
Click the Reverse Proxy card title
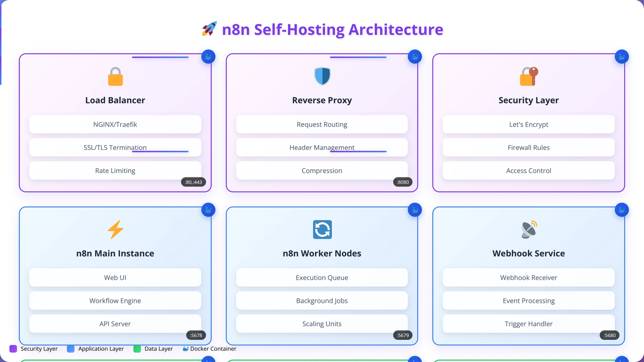pos(322,100)
